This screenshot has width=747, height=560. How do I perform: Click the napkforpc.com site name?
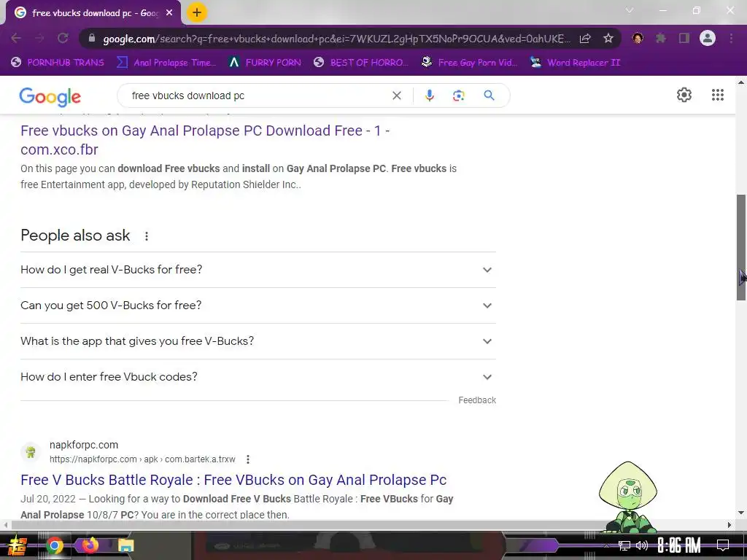point(84,445)
